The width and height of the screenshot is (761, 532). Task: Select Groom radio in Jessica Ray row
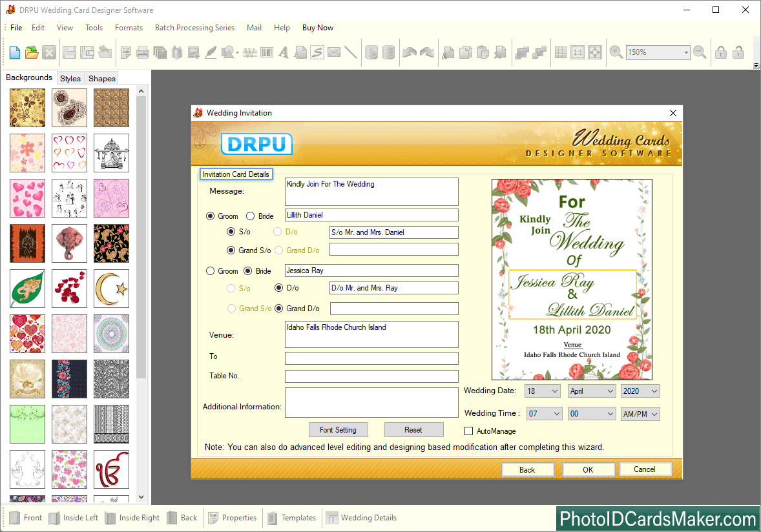point(210,271)
